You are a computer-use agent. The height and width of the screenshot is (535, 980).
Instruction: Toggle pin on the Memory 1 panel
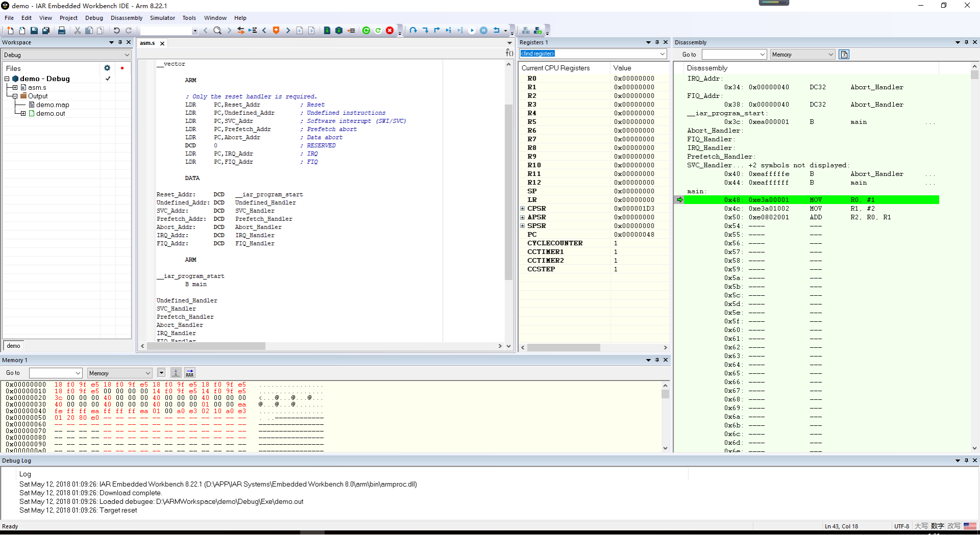pyautogui.click(x=657, y=360)
